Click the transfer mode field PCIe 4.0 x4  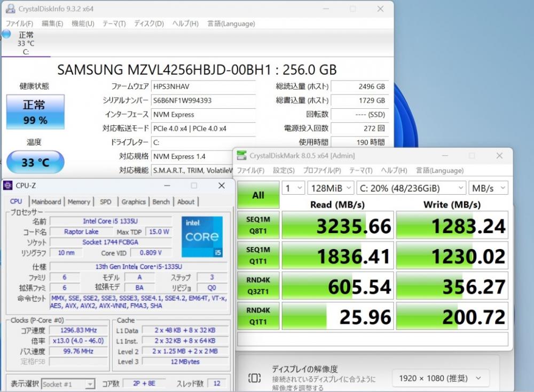(203, 129)
